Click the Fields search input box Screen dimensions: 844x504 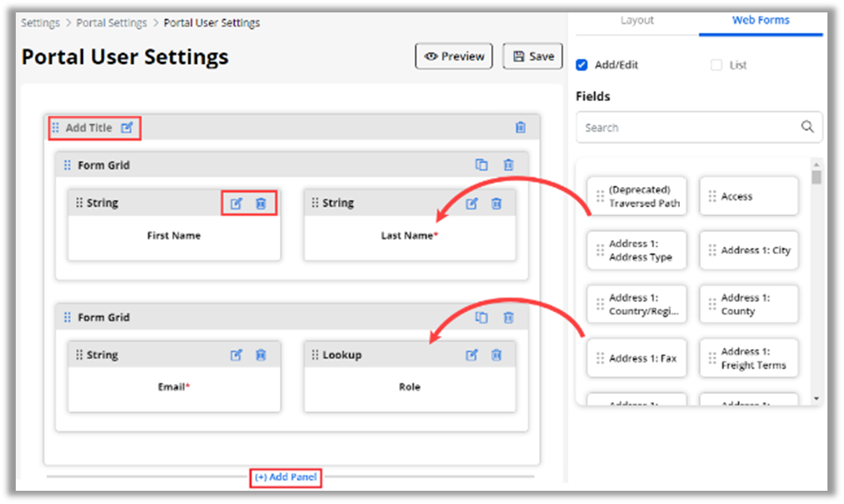tap(687, 127)
